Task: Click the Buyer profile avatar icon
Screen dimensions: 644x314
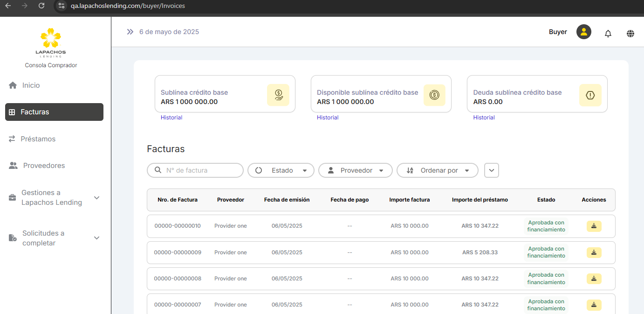Action: 583,32
